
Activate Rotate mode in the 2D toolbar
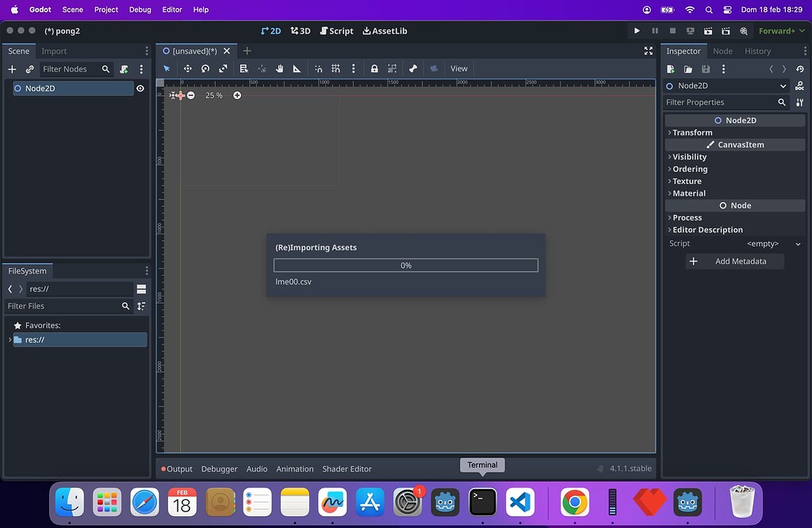click(205, 68)
